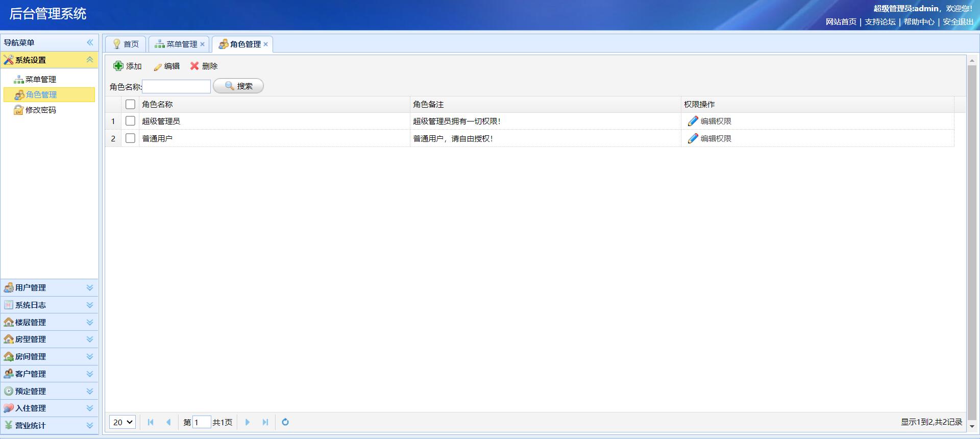
Task: Toggle the select-all checkbox in table header
Action: pos(130,104)
